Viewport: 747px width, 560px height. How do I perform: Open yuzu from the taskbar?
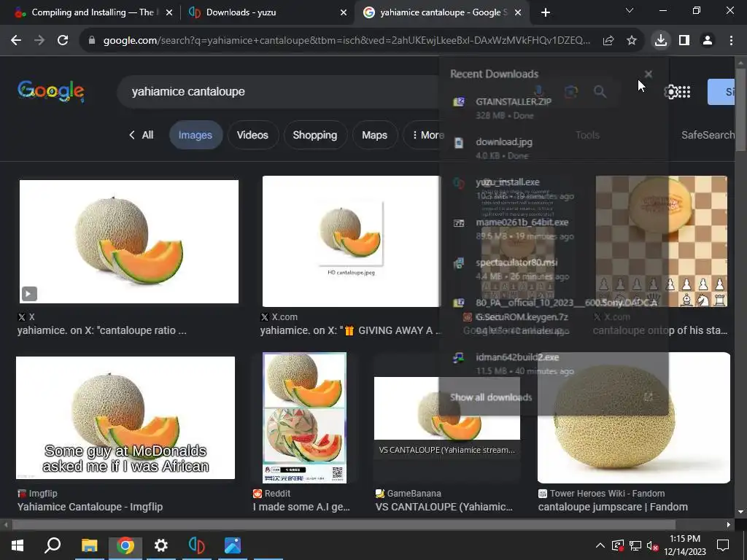click(x=197, y=545)
